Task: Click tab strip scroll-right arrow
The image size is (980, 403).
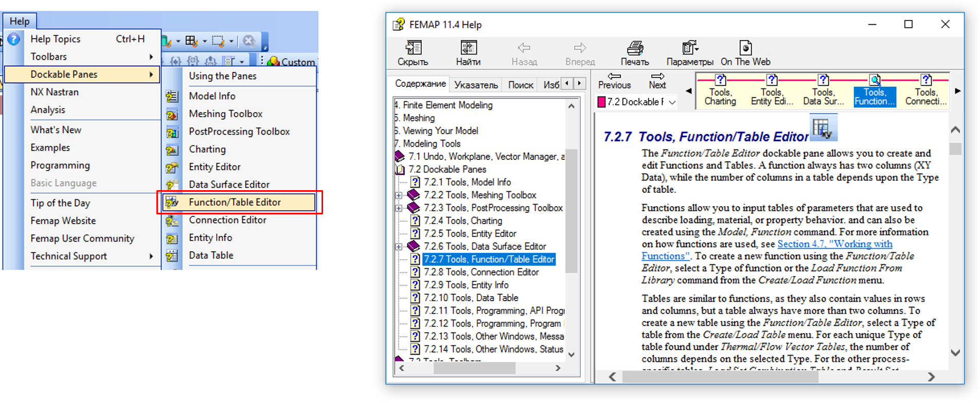Action: [x=580, y=83]
